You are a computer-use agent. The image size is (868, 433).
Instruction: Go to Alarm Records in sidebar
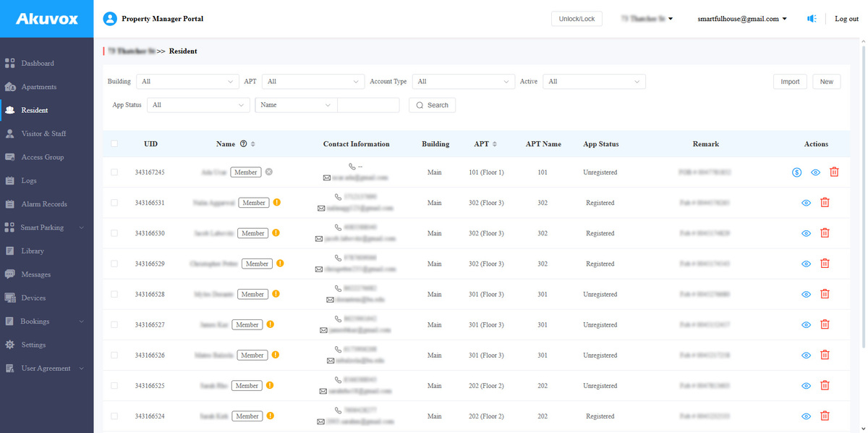coord(43,204)
